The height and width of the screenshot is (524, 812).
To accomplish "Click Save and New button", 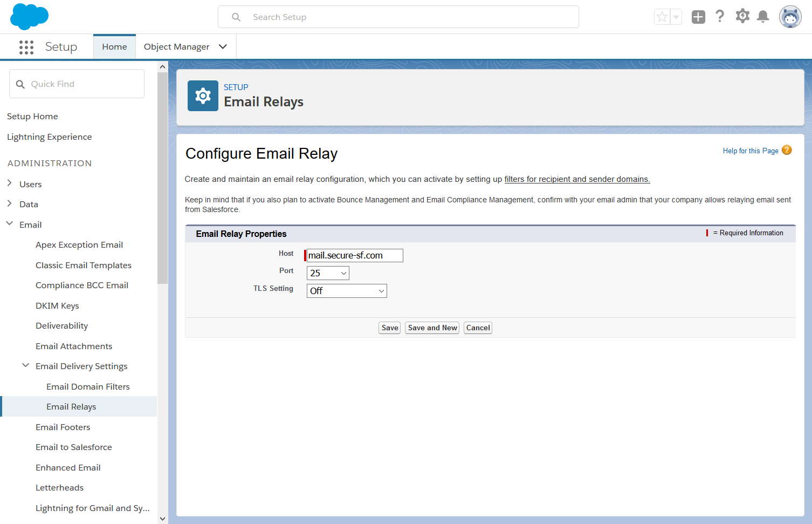I will tap(432, 328).
